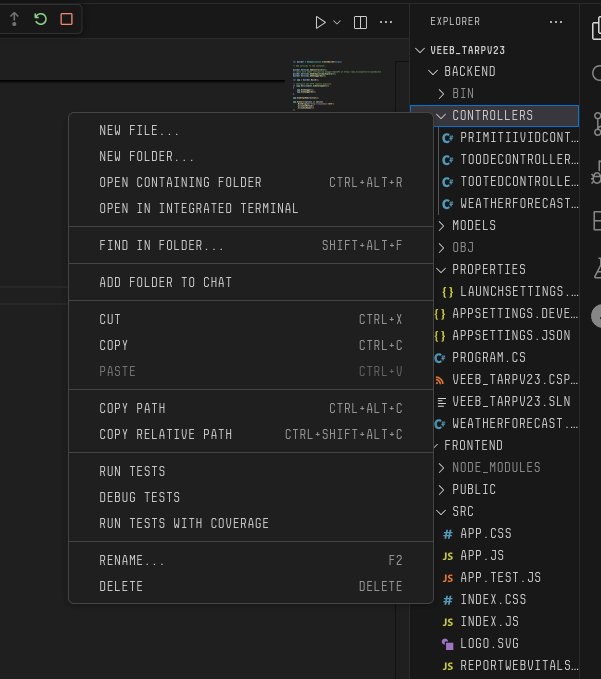Open Explorer panel Views and More Actions
The width and height of the screenshot is (601, 679).
pyautogui.click(x=556, y=21)
